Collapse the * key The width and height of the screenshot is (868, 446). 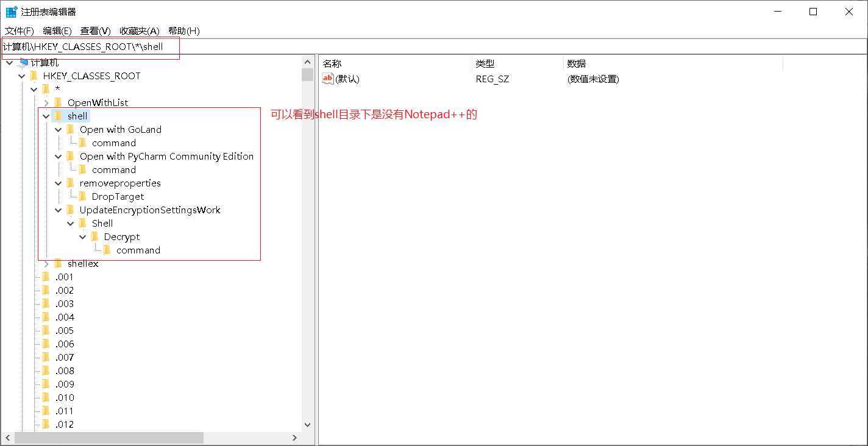tap(34, 89)
